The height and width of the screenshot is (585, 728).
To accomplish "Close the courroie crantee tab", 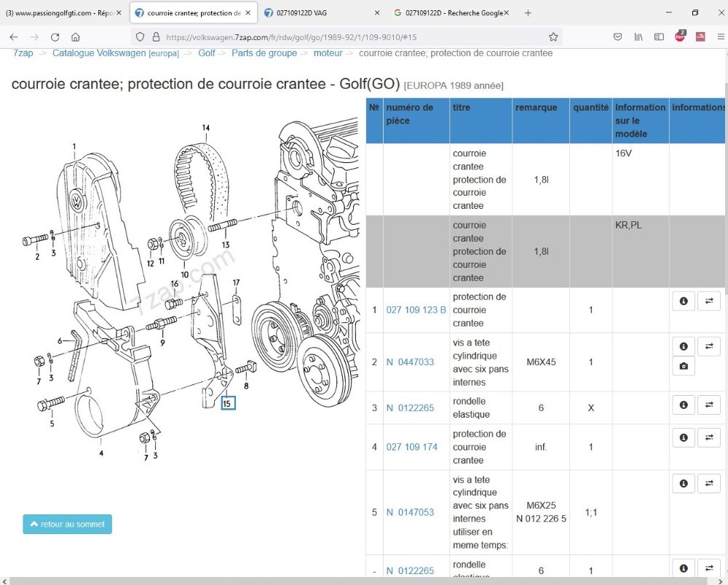I will point(248,13).
